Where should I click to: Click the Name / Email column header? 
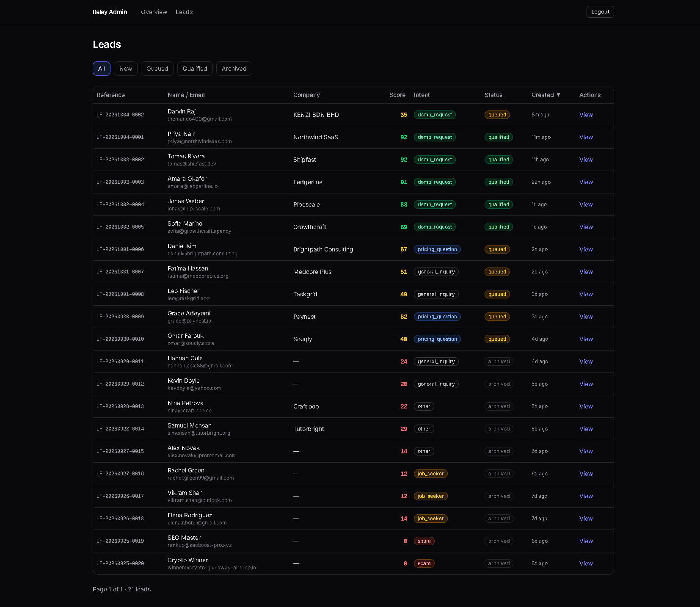pyautogui.click(x=186, y=95)
